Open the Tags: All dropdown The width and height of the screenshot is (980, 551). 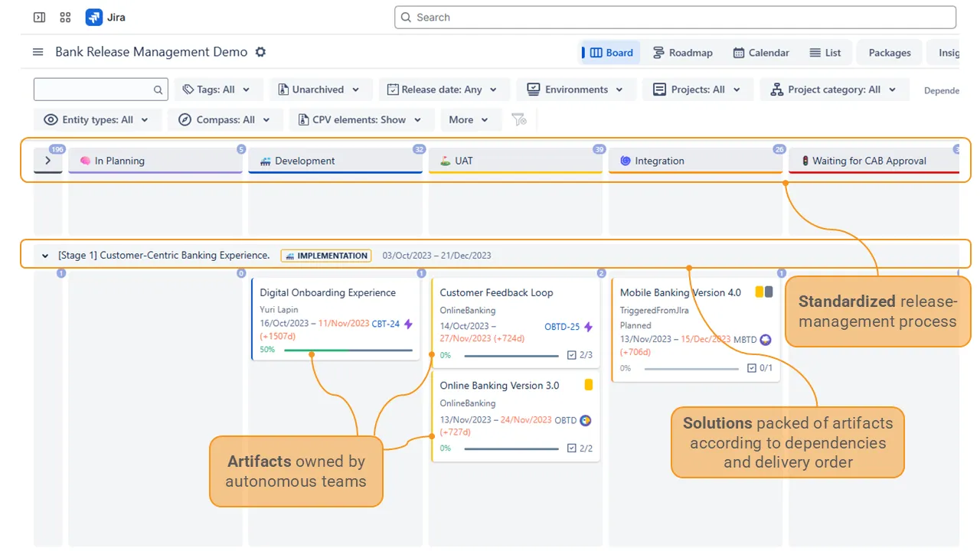218,90
